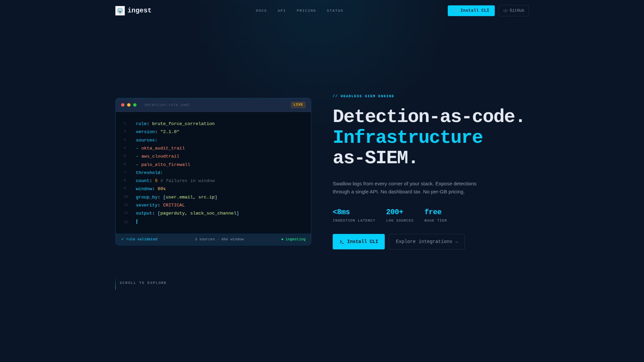The width and height of the screenshot is (644, 362).
Task: Click the 200+ log sources stat
Action: 400,215
